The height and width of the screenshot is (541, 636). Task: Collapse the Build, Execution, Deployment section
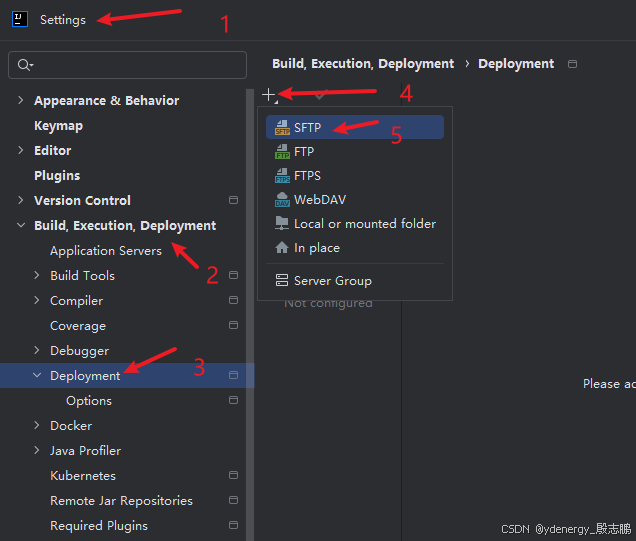pyautogui.click(x=21, y=226)
